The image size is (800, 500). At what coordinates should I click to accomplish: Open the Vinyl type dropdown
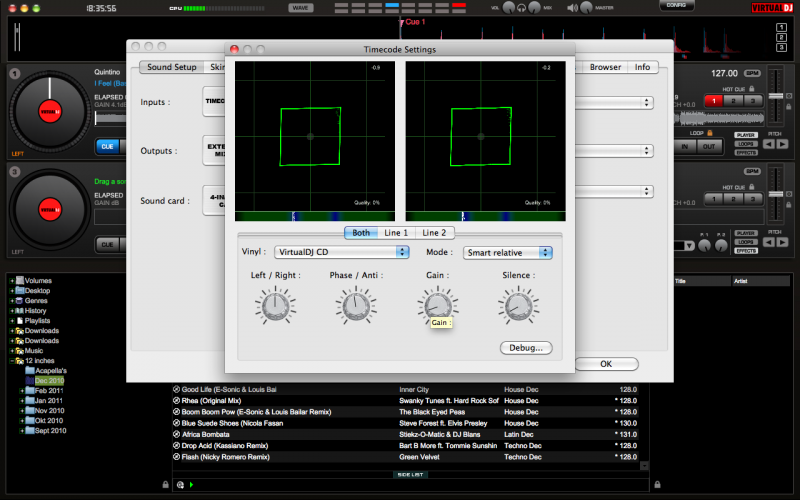[341, 252]
